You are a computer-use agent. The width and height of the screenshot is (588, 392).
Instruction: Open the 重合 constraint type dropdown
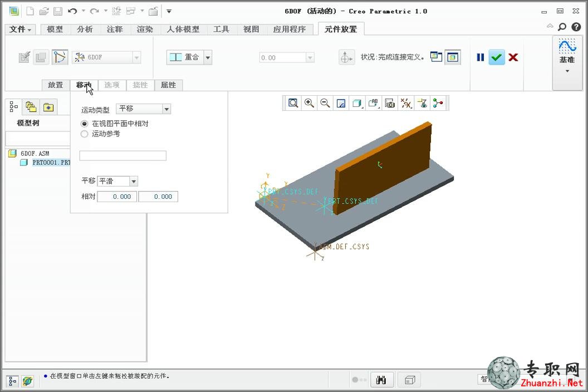tap(208, 57)
